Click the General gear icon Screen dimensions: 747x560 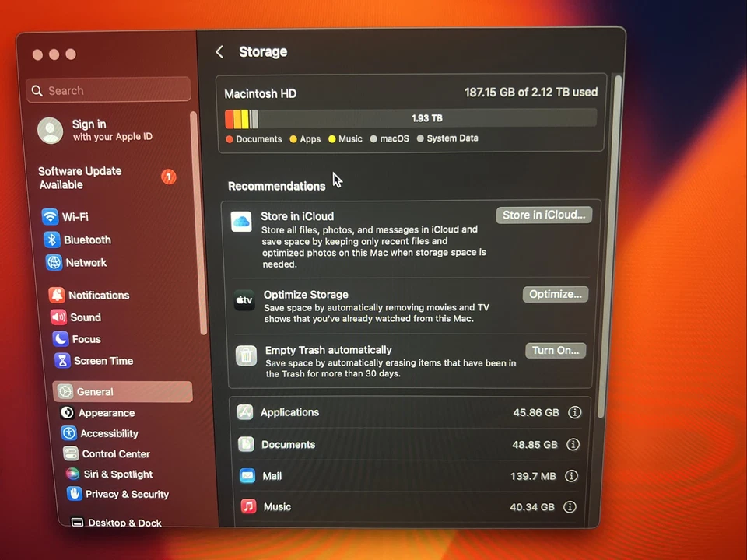(x=65, y=391)
